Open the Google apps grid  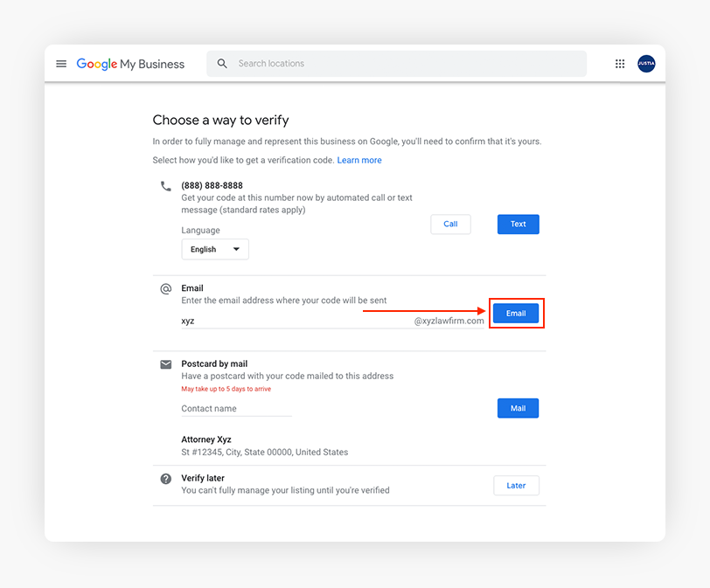click(x=620, y=64)
